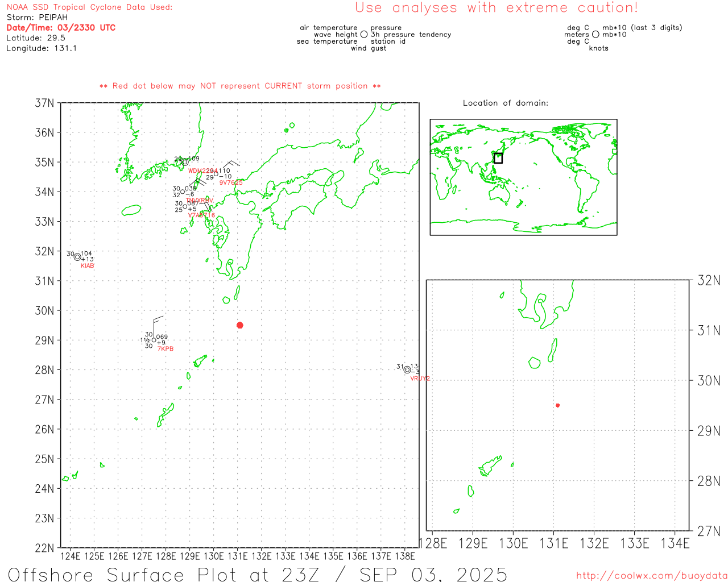This screenshot has height=582, width=728.
Task: Click the '136E' longitude axis label
Action: tap(357, 556)
